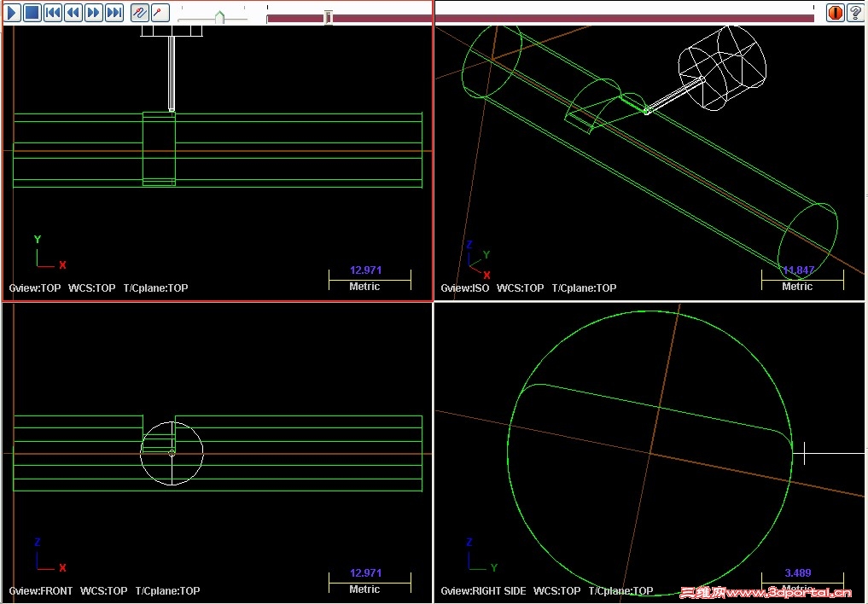Click the XYZ axis gnomon in ISO view
The image size is (868, 604).
pyautogui.click(x=478, y=260)
